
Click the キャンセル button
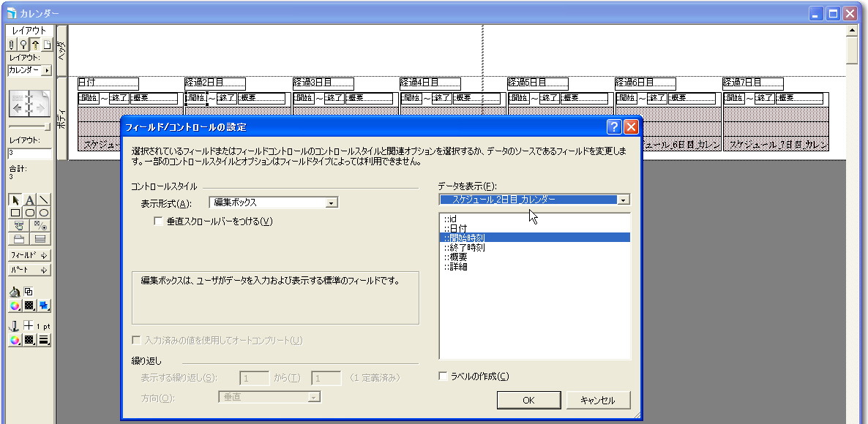coord(598,400)
